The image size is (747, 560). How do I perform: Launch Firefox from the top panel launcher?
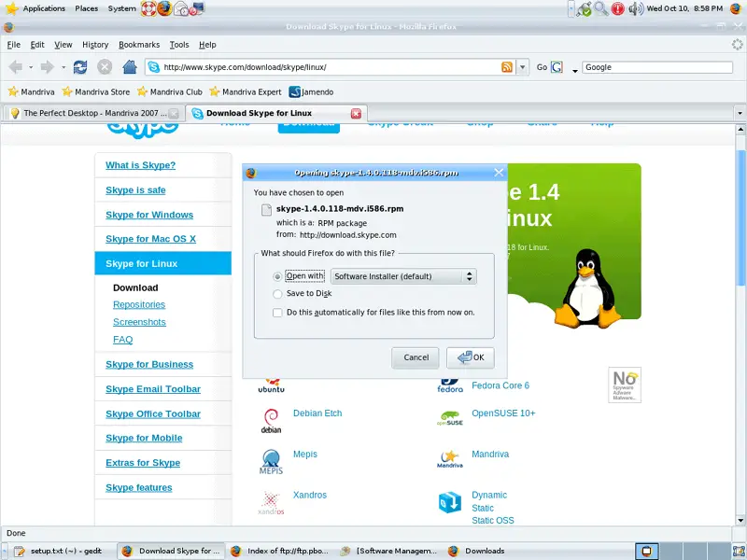(x=164, y=8)
